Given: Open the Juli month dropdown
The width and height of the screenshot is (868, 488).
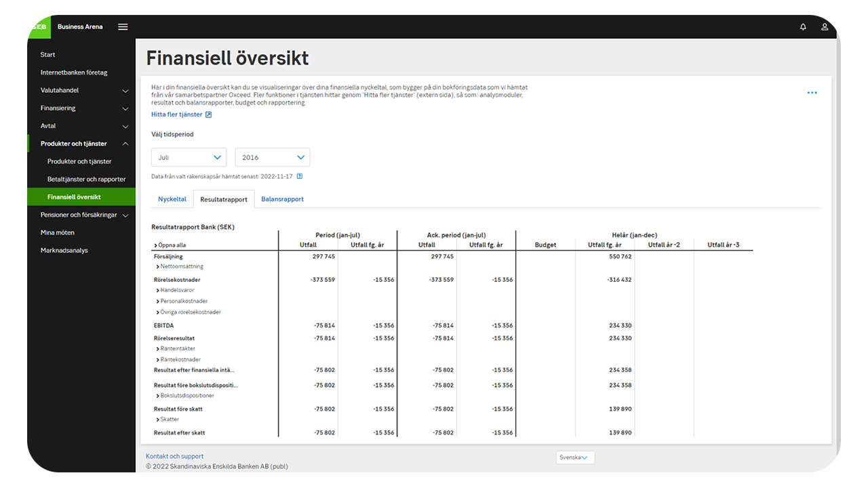Looking at the screenshot, I should [189, 157].
